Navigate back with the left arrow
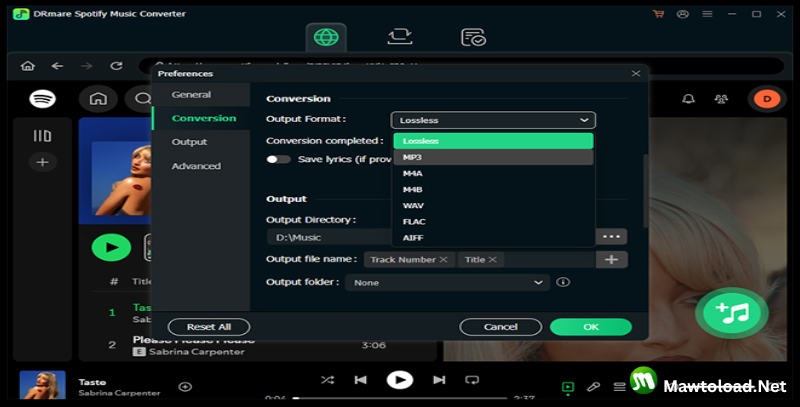Screen dimensions: 800x407 click(57, 66)
